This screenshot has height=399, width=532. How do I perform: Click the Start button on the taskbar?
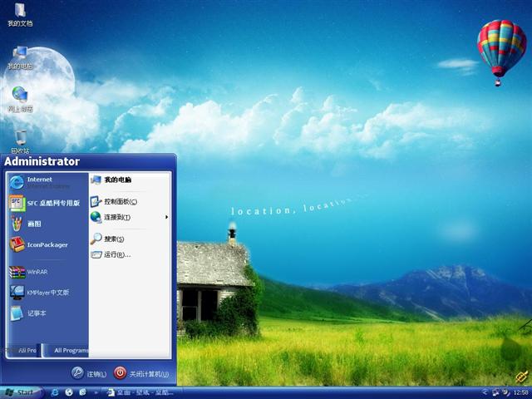21,392
